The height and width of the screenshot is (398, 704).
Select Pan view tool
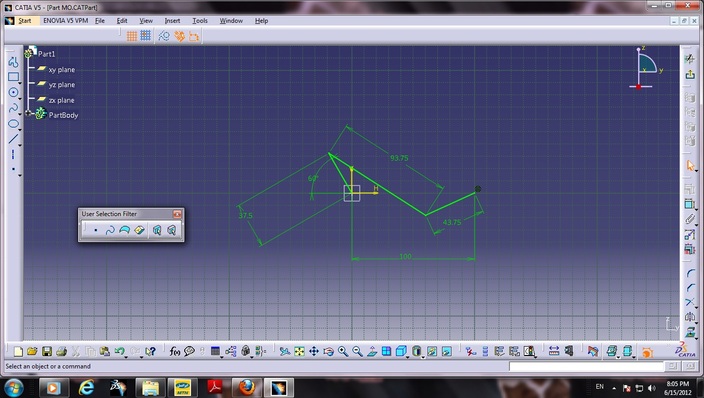314,351
